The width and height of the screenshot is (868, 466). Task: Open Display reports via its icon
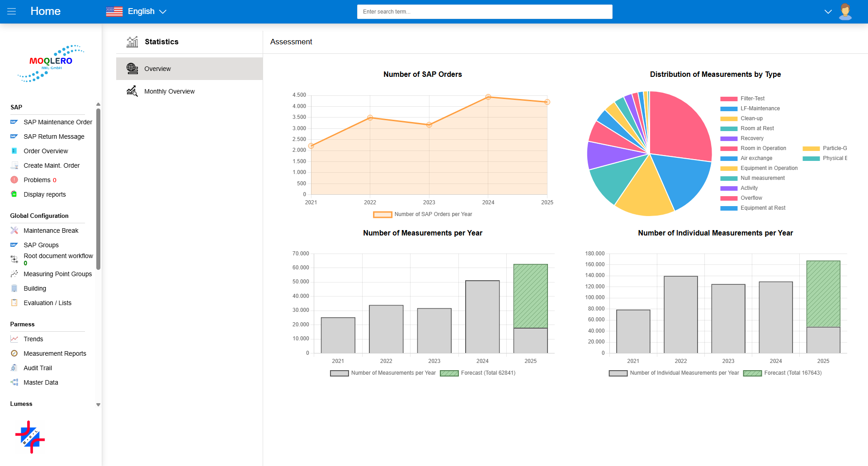(x=14, y=194)
